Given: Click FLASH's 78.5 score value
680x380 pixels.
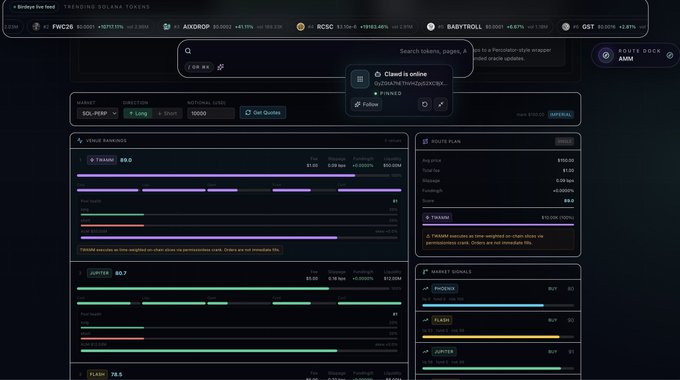Looking at the screenshot, I should point(117,374).
